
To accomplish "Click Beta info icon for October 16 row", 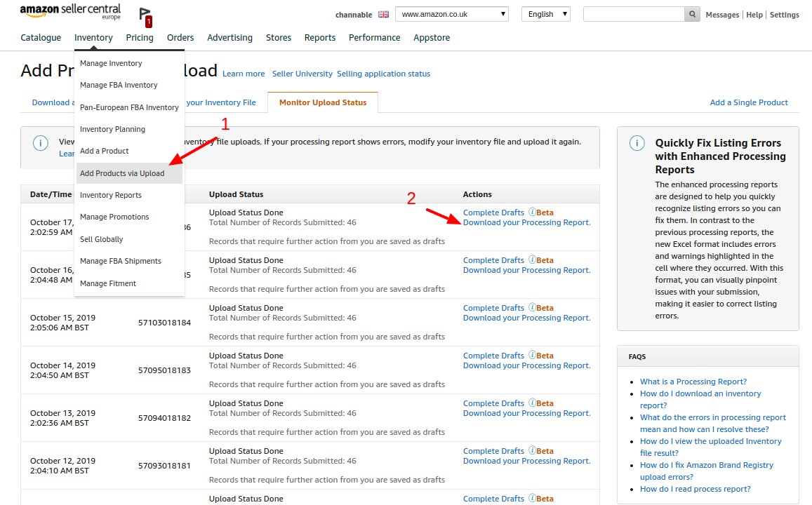I will pos(532,260).
